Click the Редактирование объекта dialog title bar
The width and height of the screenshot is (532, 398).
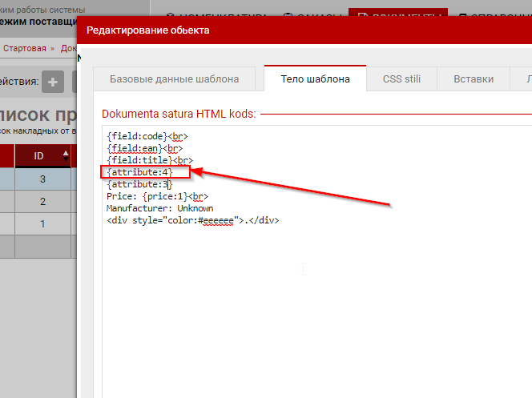click(x=304, y=30)
